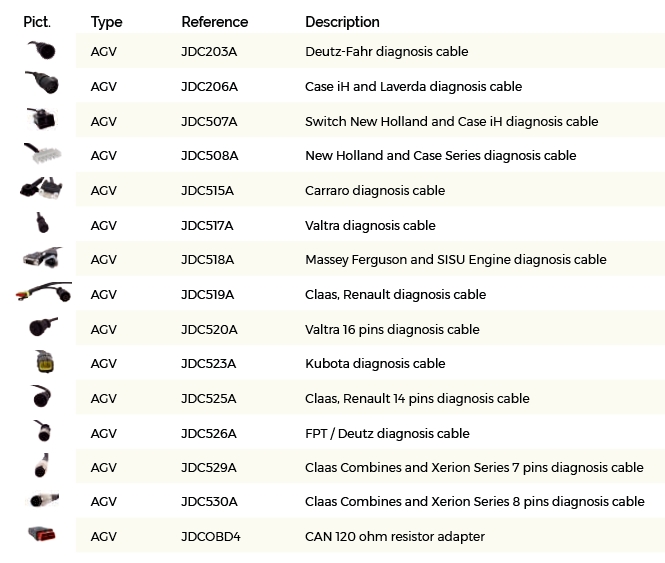This screenshot has height=563, width=665.
Task: Open the Claas, Renault JDC519A cable image
Action: pos(44,292)
